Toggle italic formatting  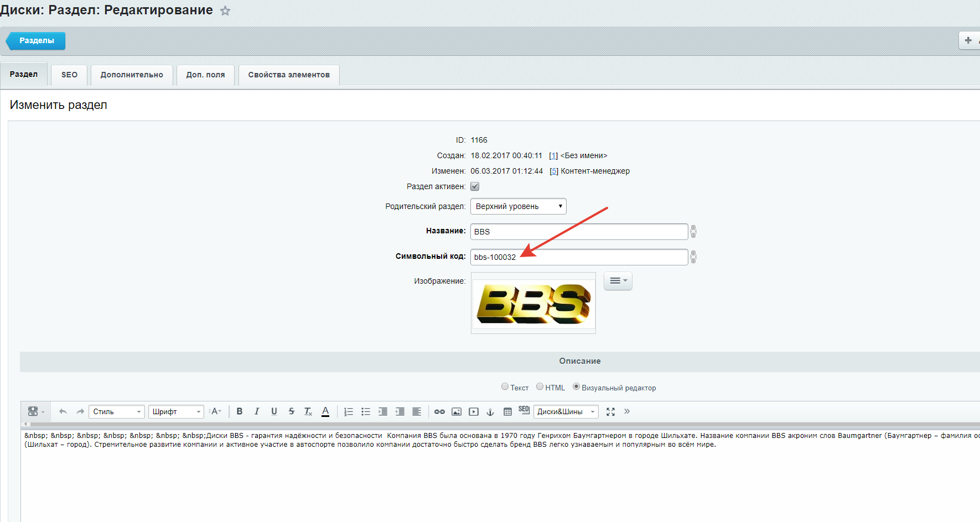(x=257, y=411)
